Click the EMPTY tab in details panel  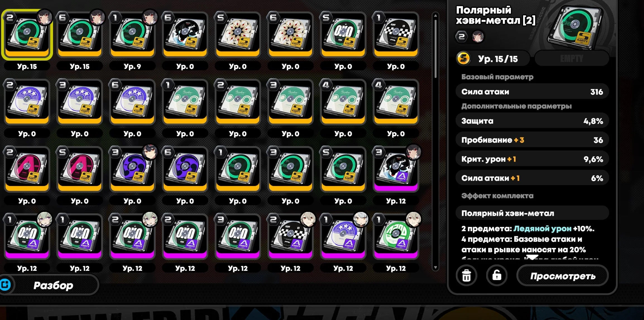coord(571,59)
